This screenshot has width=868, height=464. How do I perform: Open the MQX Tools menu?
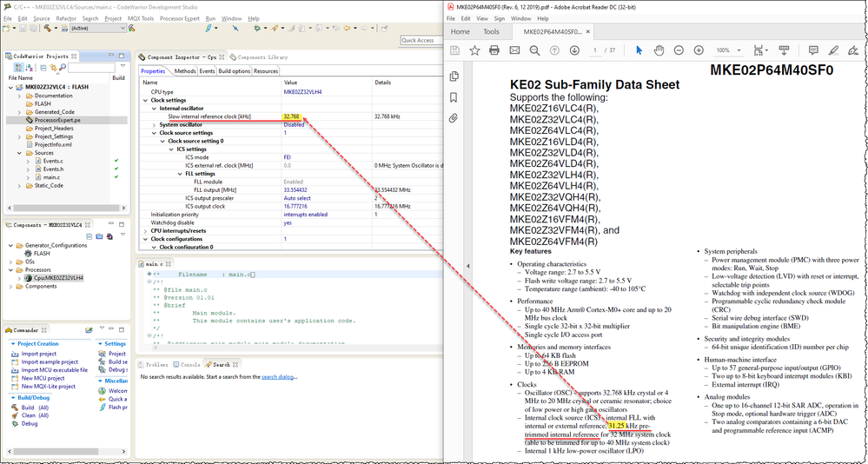point(141,18)
